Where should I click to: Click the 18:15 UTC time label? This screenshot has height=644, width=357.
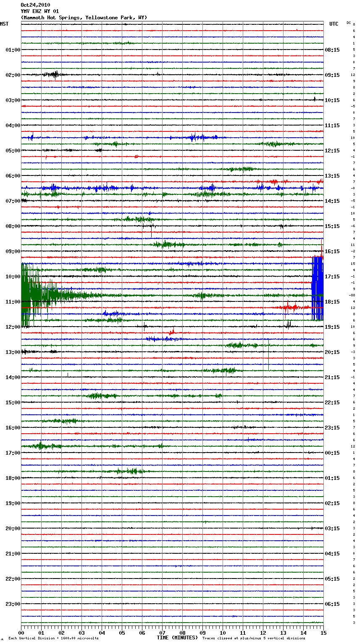pyautogui.click(x=332, y=302)
